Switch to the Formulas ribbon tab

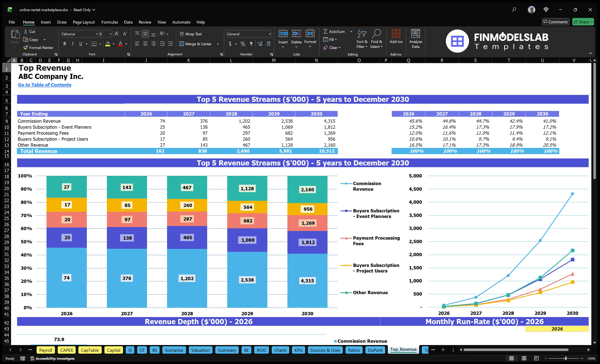(110, 22)
